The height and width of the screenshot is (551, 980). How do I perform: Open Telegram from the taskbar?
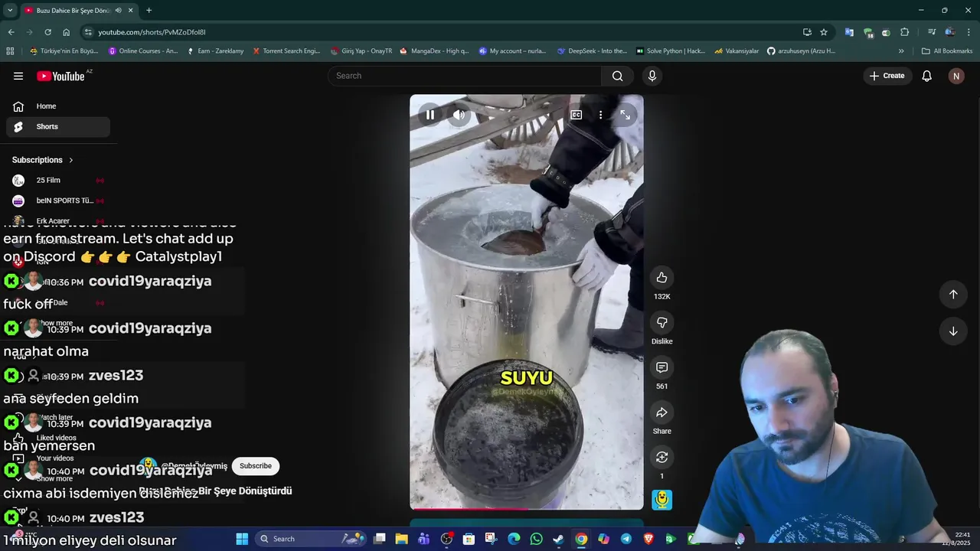[x=626, y=539]
